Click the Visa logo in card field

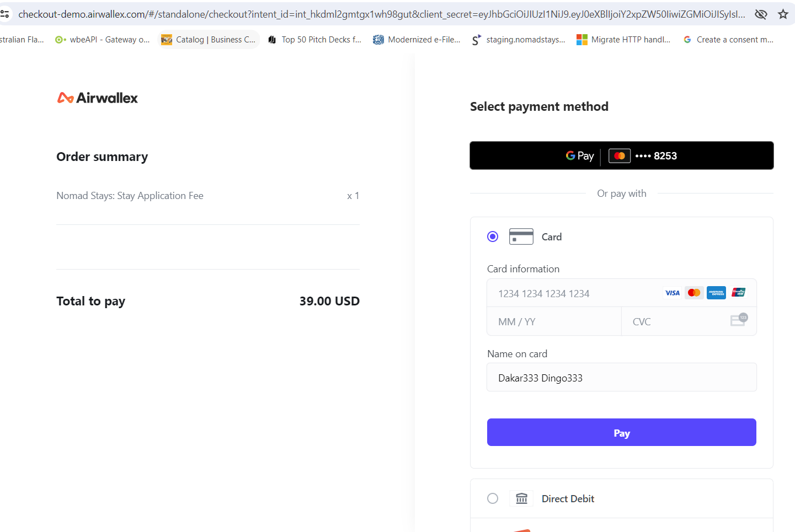tap(672, 293)
